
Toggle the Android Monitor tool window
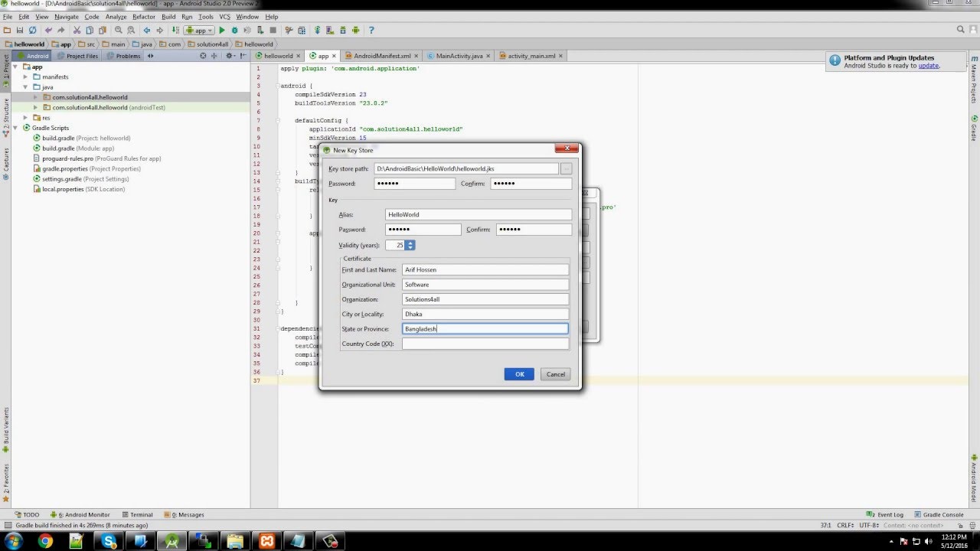point(80,515)
